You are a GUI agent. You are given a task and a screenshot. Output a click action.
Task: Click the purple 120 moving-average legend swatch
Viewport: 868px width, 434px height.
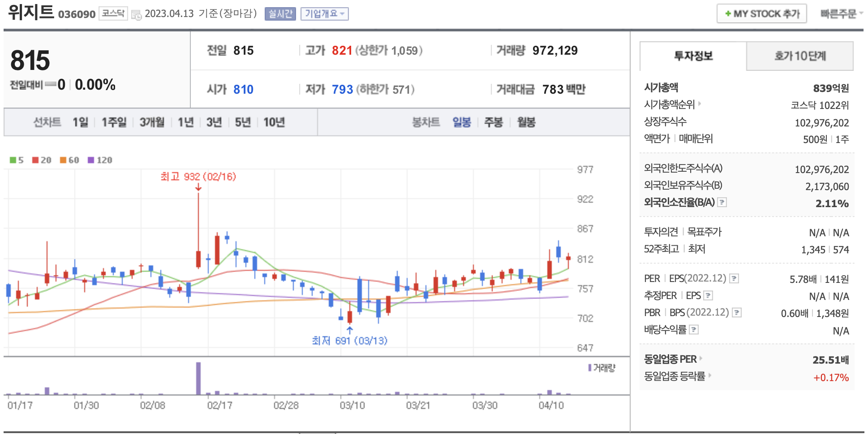(91, 160)
